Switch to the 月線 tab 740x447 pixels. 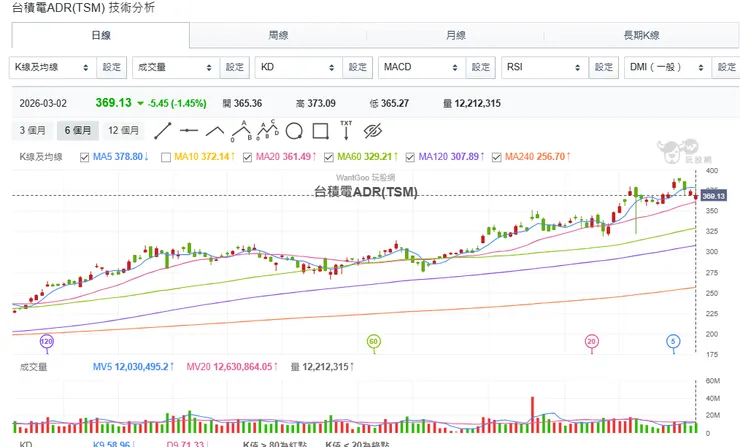point(456,35)
